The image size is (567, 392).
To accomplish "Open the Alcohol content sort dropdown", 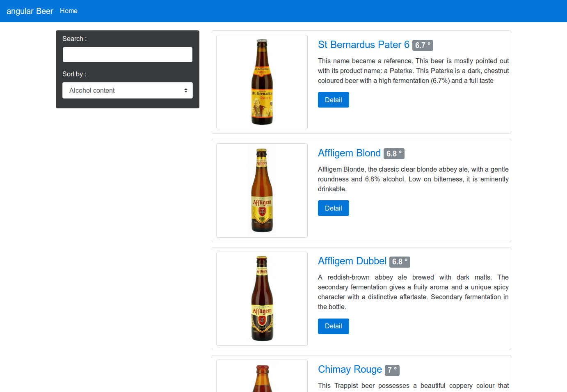I will (x=128, y=90).
